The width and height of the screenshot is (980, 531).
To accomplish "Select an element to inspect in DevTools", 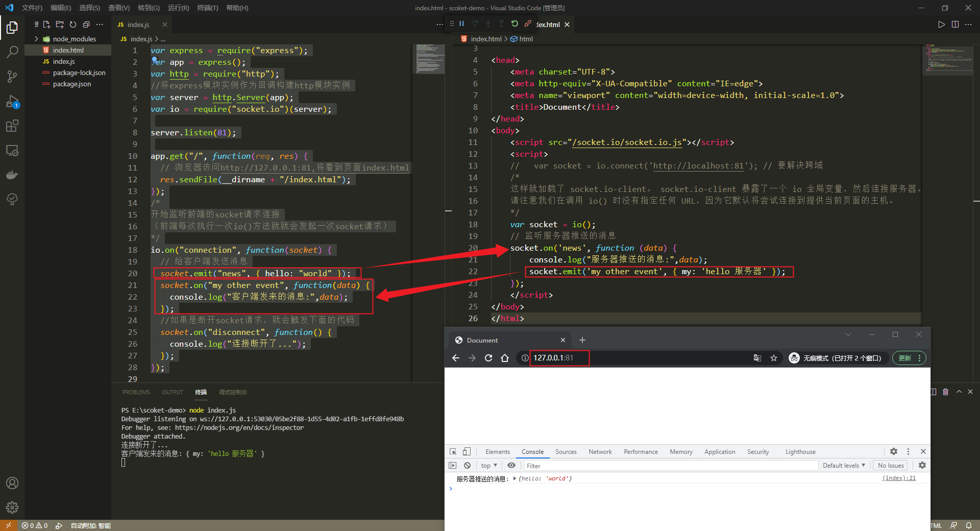I will (453, 452).
